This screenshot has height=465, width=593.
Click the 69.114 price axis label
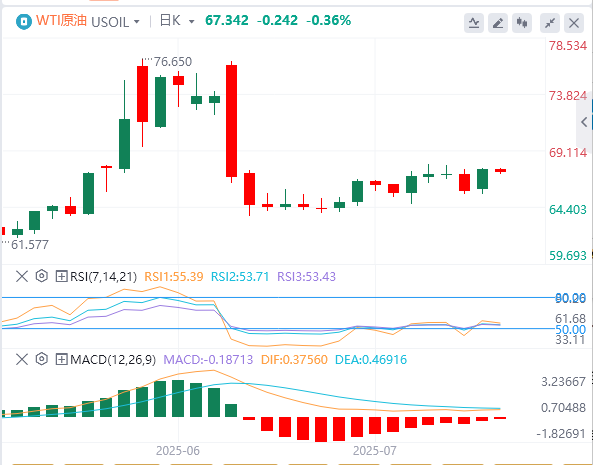pos(568,153)
